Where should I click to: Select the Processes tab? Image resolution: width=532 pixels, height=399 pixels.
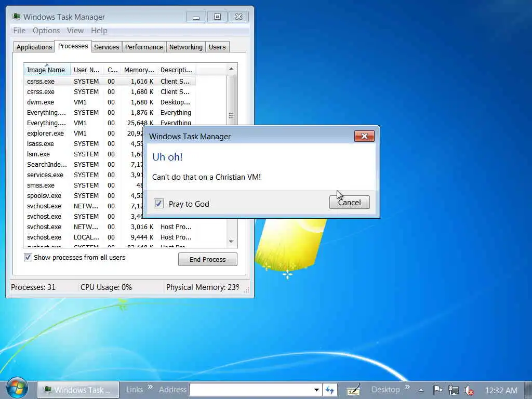pos(73,46)
